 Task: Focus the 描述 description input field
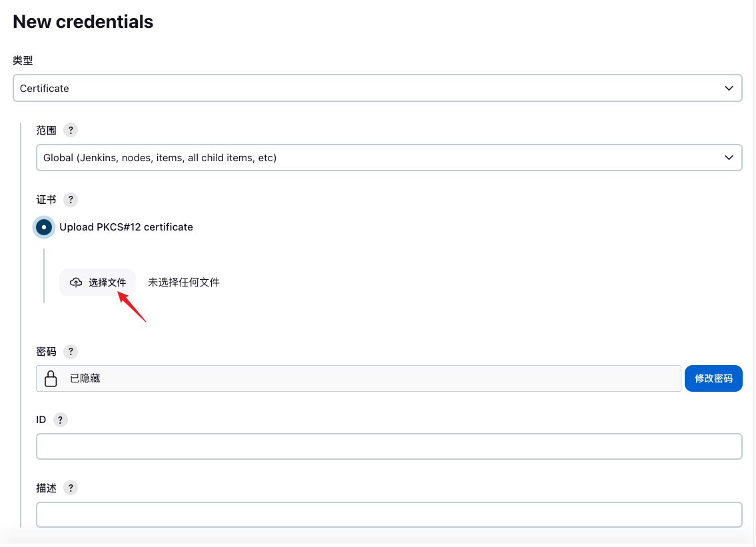click(x=389, y=514)
